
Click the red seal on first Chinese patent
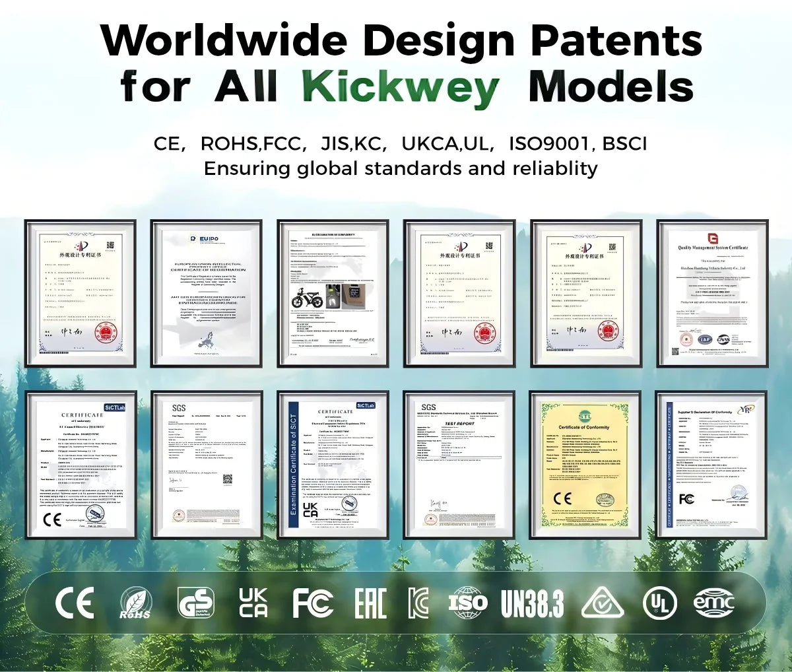tap(106, 333)
